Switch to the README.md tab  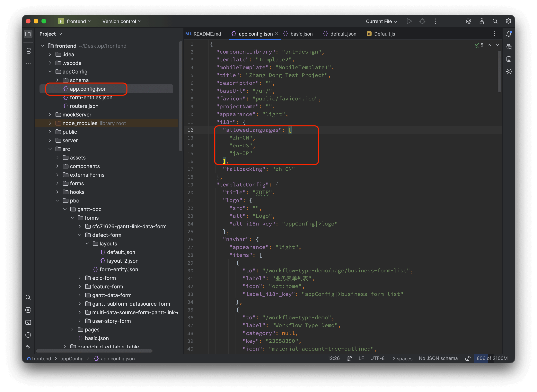point(203,34)
